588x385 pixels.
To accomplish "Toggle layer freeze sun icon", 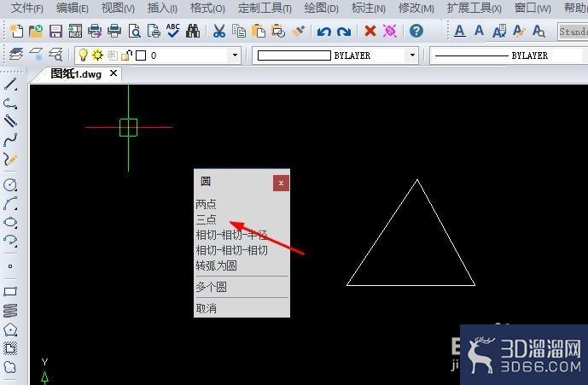I will point(97,55).
